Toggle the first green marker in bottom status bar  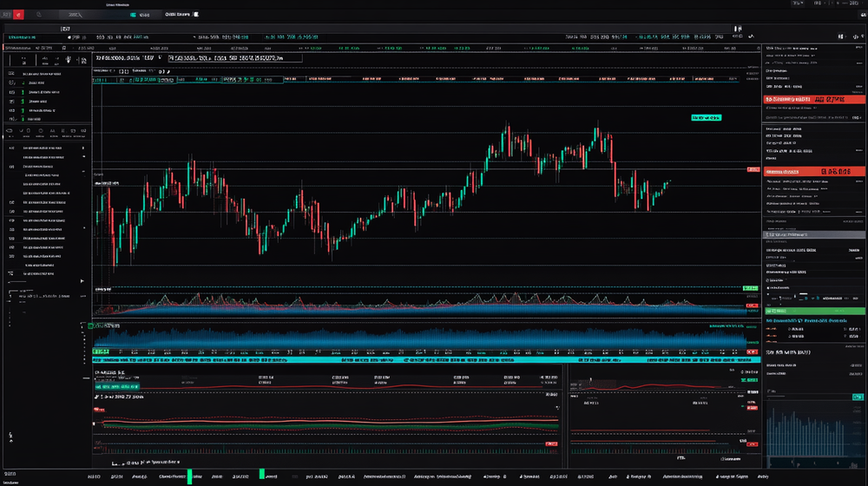tap(188, 476)
